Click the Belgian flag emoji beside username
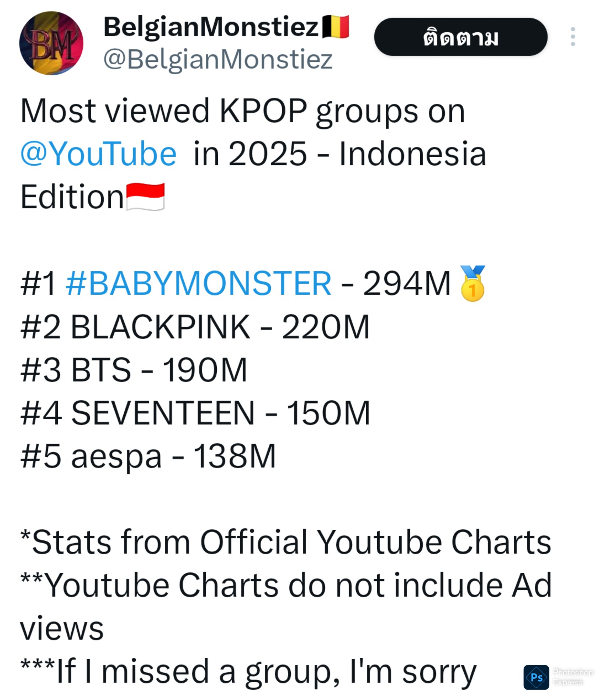The width and height of the screenshot is (605, 700). click(x=335, y=27)
